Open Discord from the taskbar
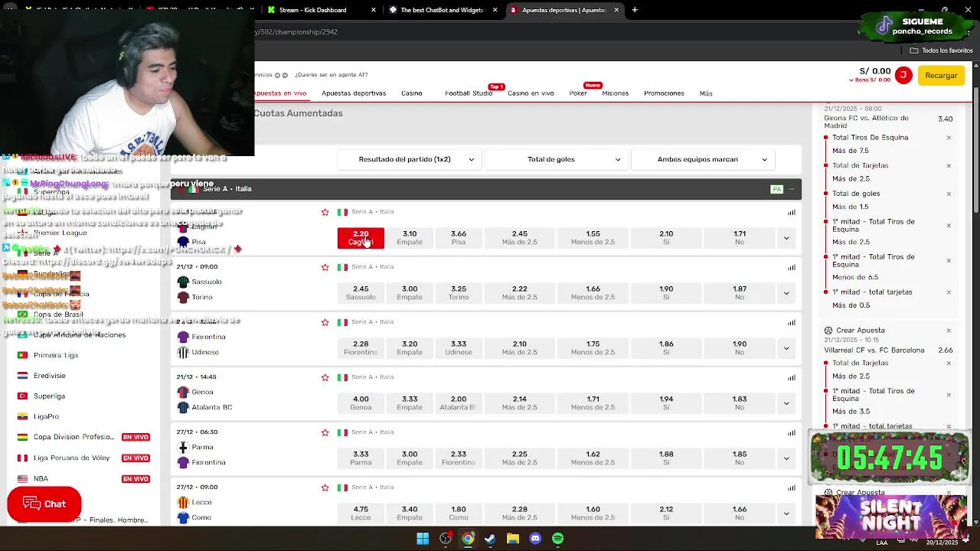This screenshot has height=551, width=980. (x=535, y=539)
